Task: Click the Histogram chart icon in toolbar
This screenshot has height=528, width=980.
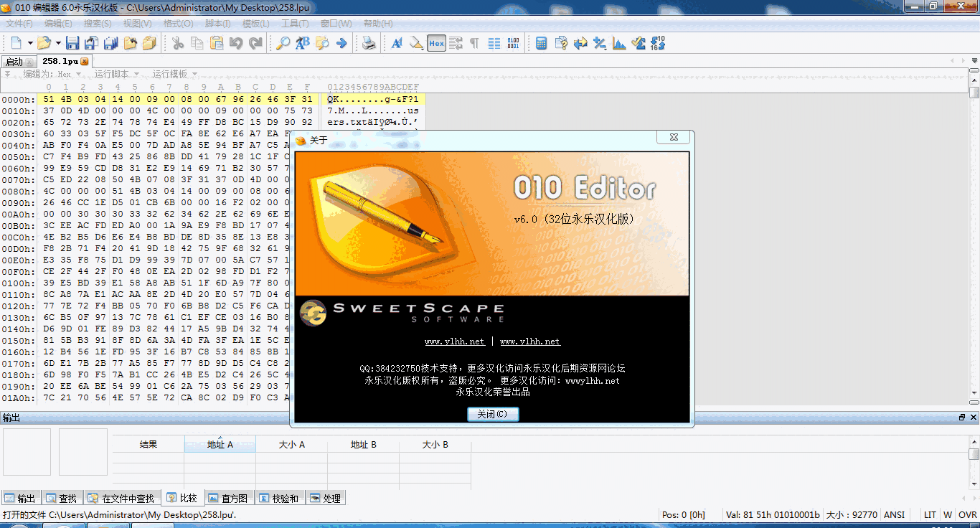Action: 619,43
